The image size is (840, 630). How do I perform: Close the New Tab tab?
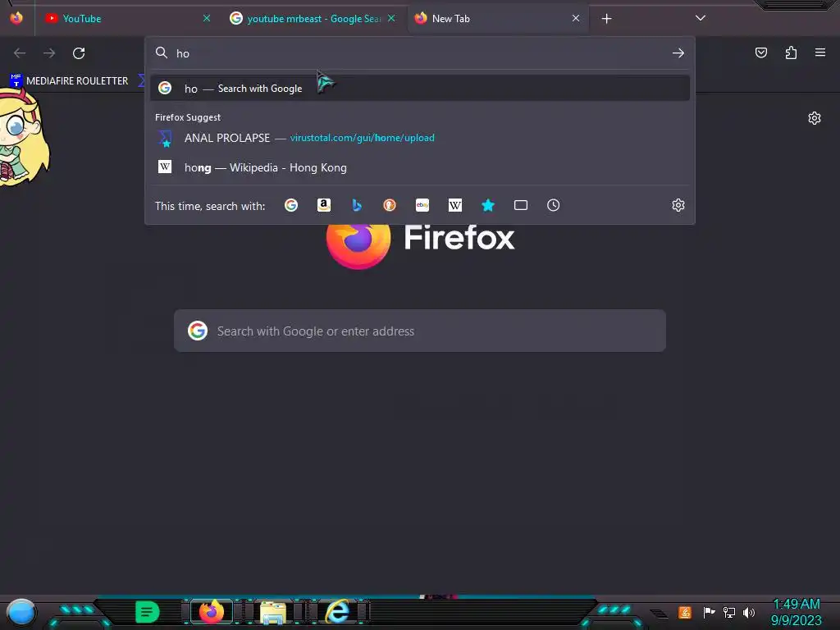tap(576, 18)
